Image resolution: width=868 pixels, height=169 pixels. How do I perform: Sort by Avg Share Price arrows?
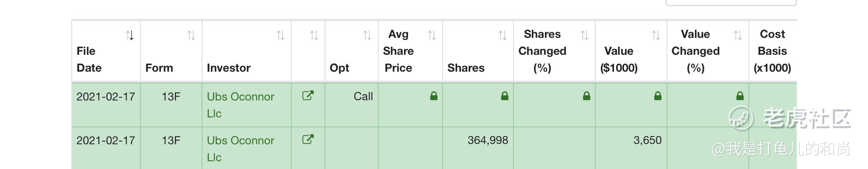(x=432, y=35)
